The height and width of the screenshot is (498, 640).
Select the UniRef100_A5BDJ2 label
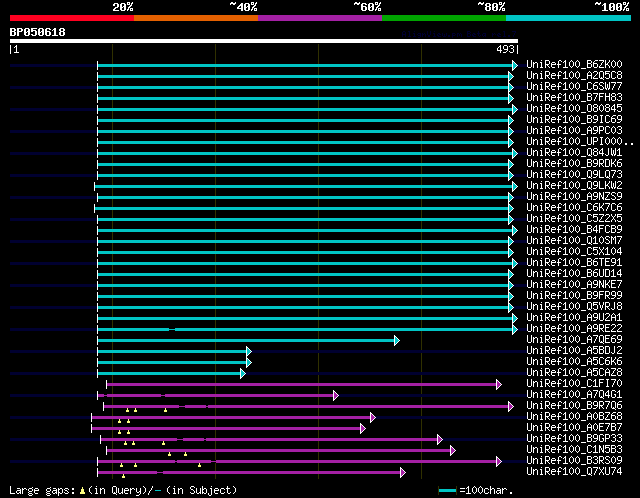[574, 351]
